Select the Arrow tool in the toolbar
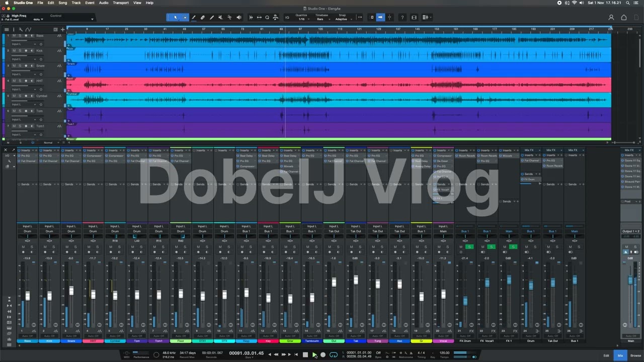 [175, 18]
